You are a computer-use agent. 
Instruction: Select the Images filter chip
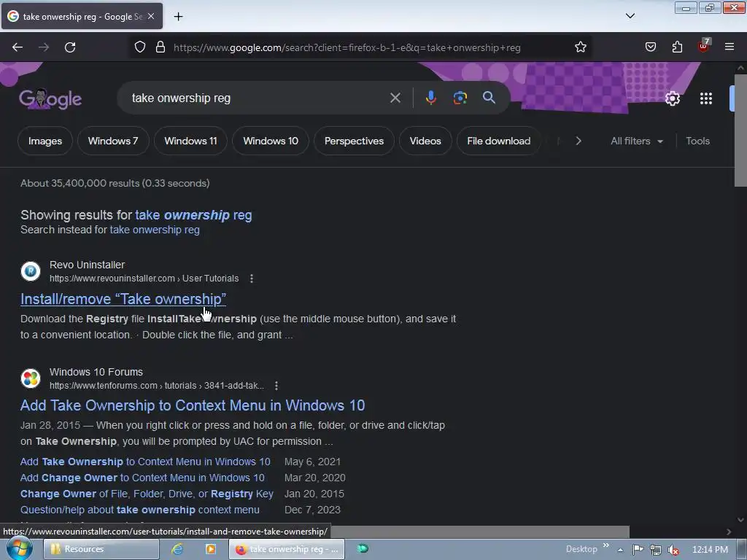point(45,141)
